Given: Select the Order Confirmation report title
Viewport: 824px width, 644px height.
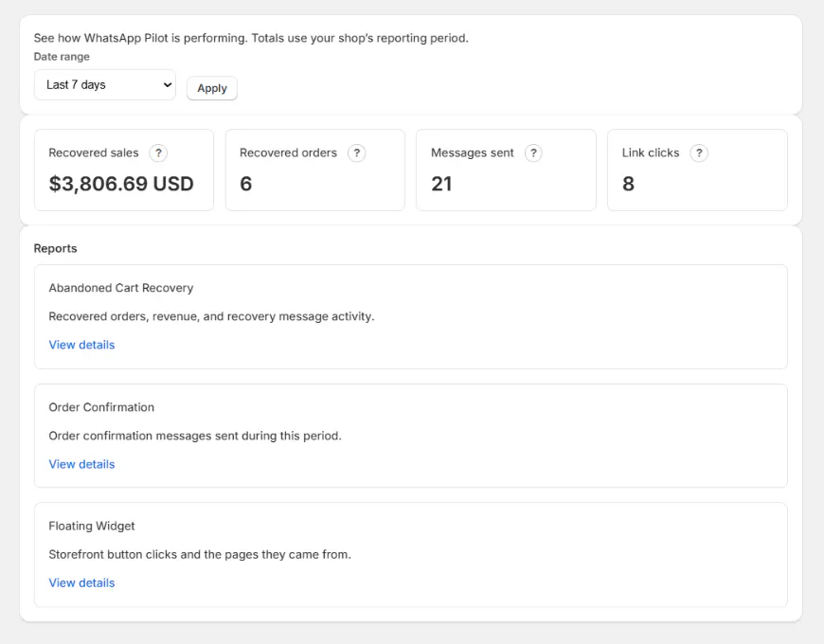Looking at the screenshot, I should pyautogui.click(x=101, y=407).
